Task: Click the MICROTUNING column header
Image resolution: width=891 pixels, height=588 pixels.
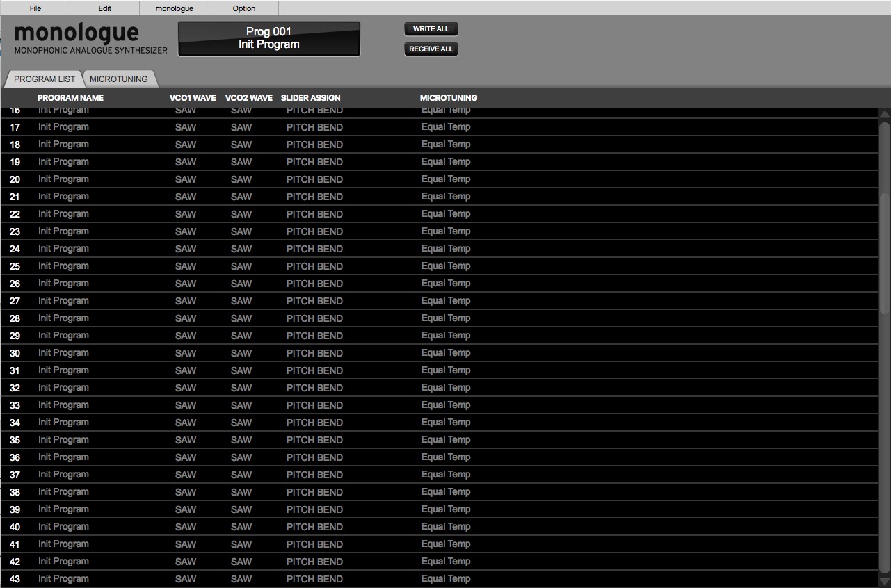Action: pyautogui.click(x=449, y=98)
